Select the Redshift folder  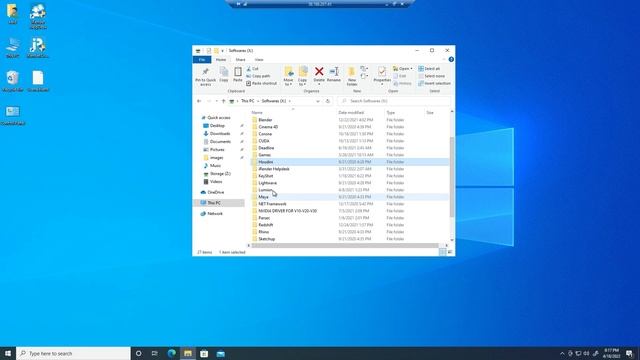click(266, 225)
